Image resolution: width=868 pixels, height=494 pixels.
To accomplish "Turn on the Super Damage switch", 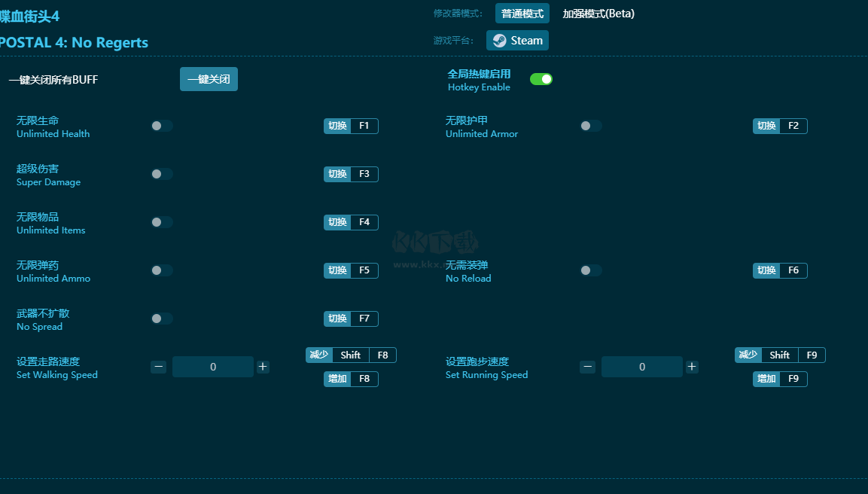I will [162, 174].
